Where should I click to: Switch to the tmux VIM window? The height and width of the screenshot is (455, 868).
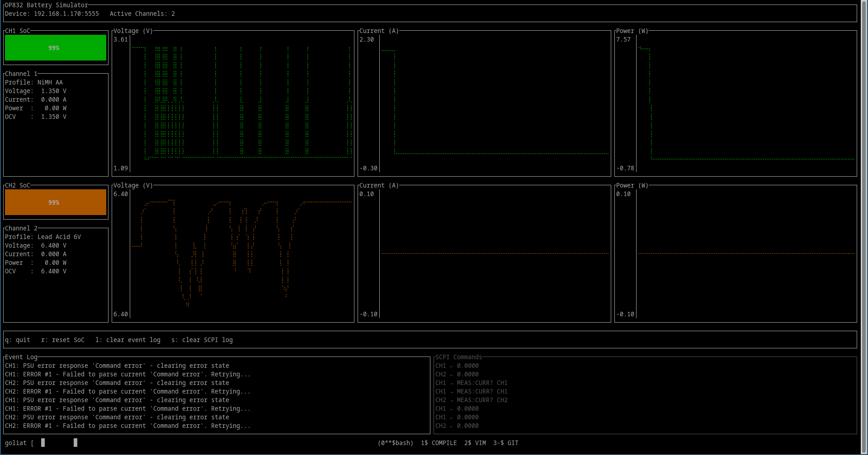pyautogui.click(x=475, y=443)
